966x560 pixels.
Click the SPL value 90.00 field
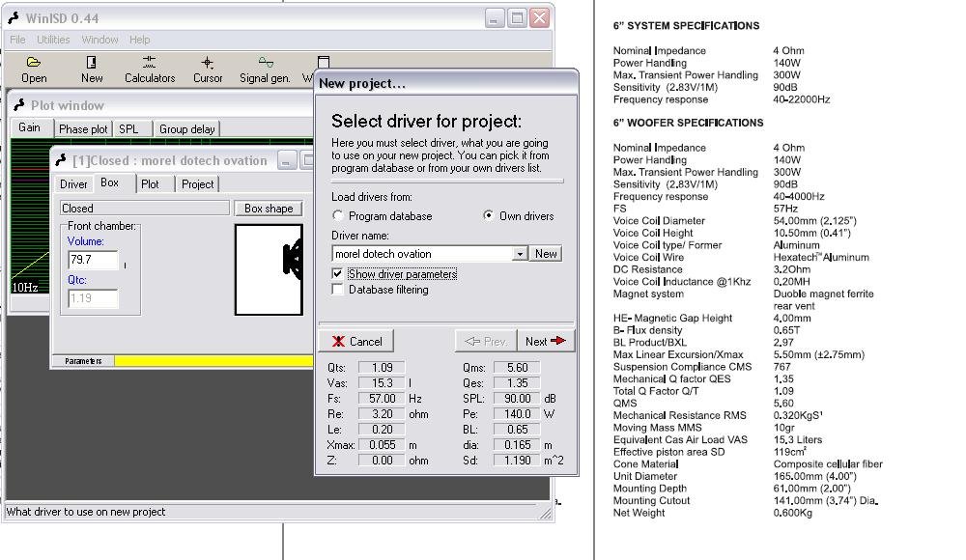pyautogui.click(x=518, y=399)
